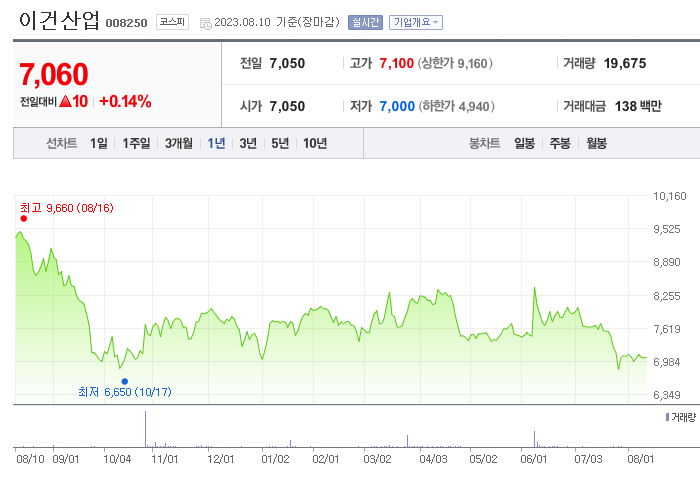The width and height of the screenshot is (700, 477).
Task: Click the 11/01 x-axis date label
Action: coord(165,459)
